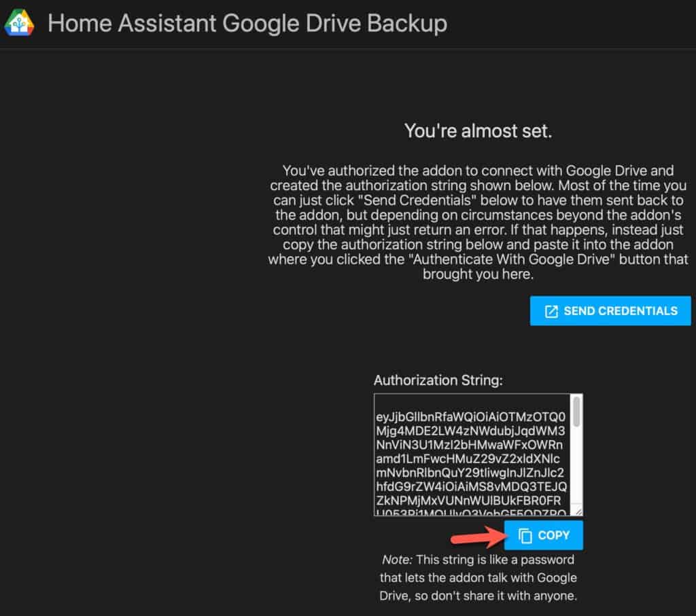Click the 'Note: This string is like a password' text
The width and height of the screenshot is (696, 616).
478,560
